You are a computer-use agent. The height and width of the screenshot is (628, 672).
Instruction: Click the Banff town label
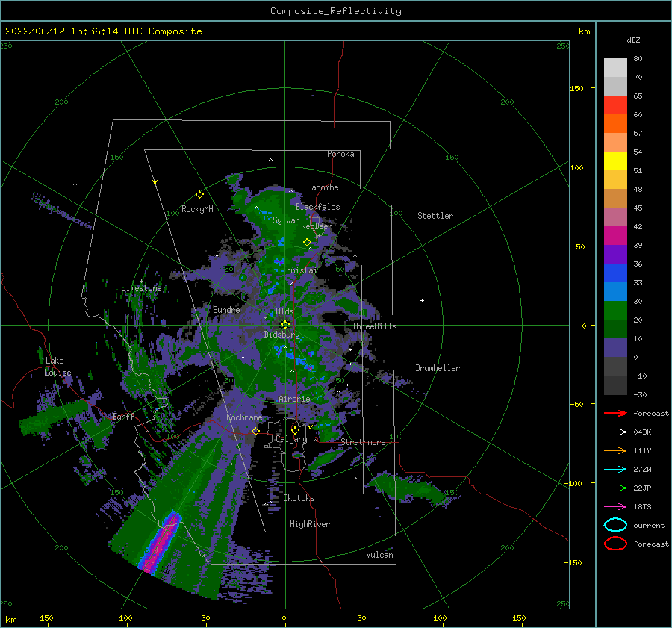pyautogui.click(x=123, y=416)
